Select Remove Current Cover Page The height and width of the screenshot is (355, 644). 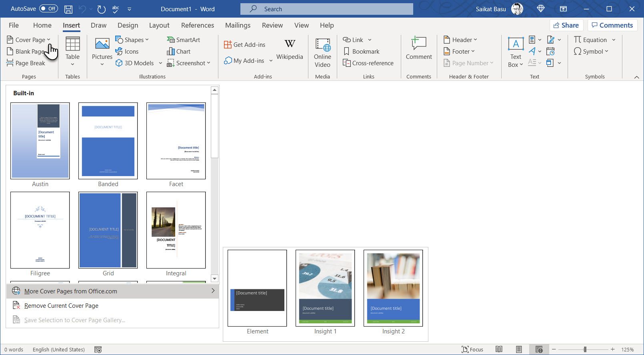[61, 306]
